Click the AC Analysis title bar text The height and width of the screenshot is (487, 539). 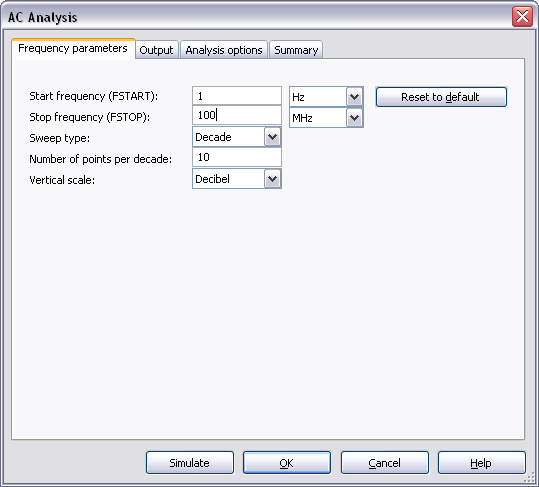(43, 18)
